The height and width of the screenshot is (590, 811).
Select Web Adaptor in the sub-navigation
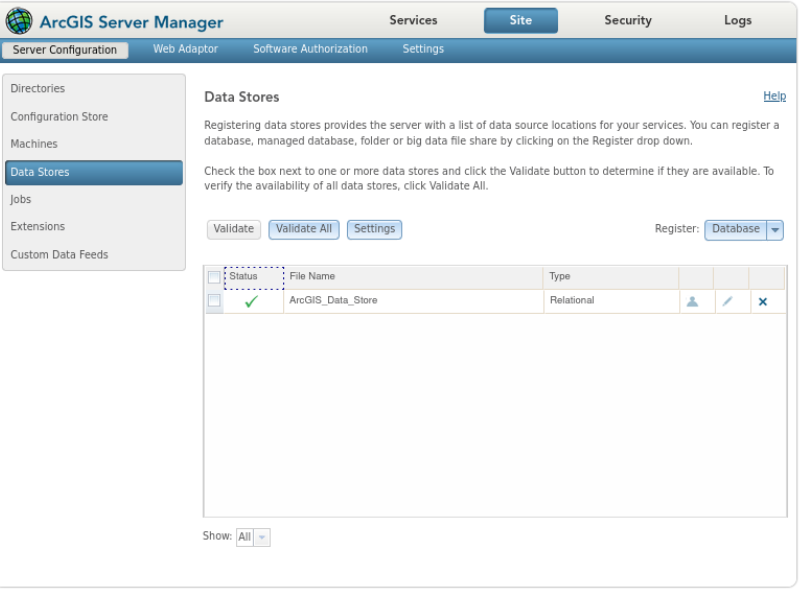pos(185,49)
